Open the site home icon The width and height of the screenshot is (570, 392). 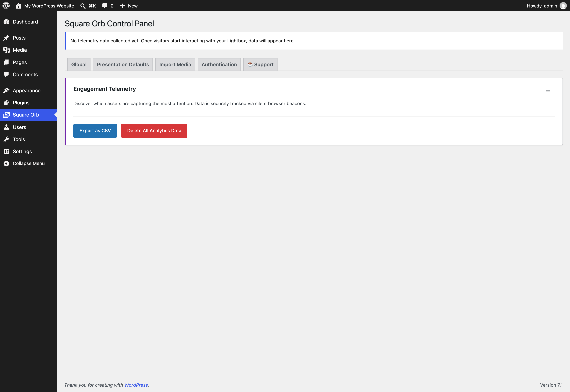point(18,6)
